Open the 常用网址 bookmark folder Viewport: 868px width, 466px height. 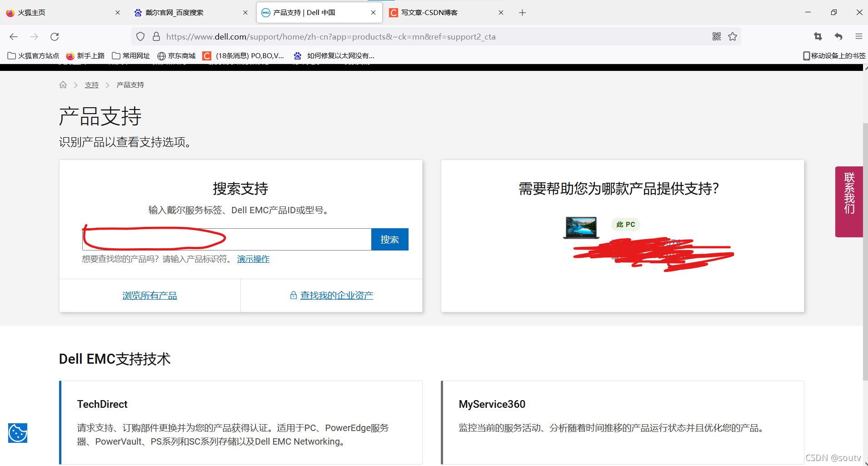(131, 56)
